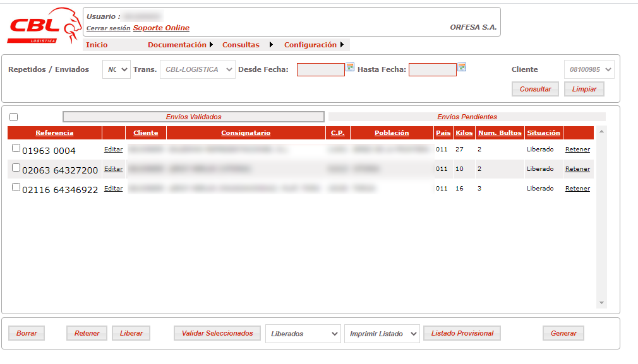
Task: Open the Desde Fecha calendar picker icon
Action: (x=350, y=68)
